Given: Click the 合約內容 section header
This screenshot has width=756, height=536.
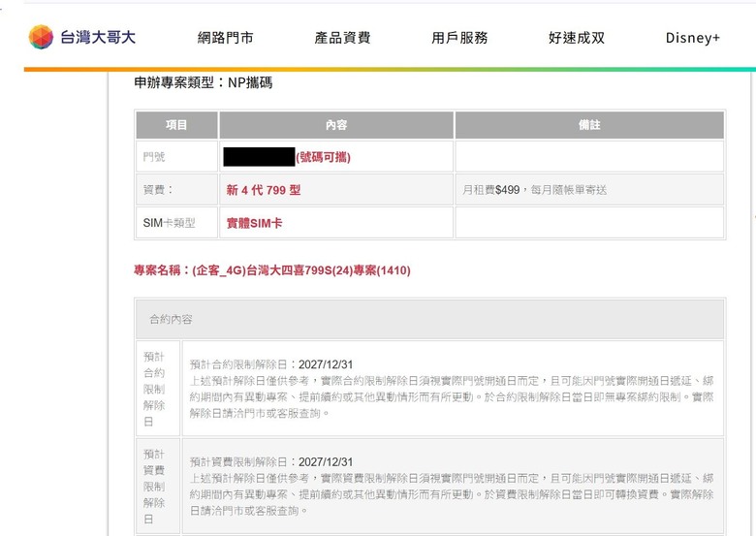Looking at the screenshot, I should (x=429, y=319).
